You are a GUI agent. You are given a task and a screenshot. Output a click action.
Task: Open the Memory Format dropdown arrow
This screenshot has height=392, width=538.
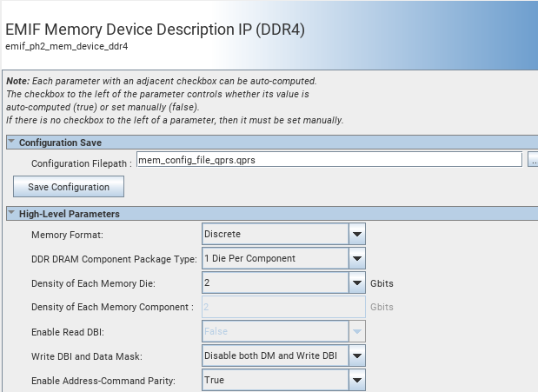point(356,234)
